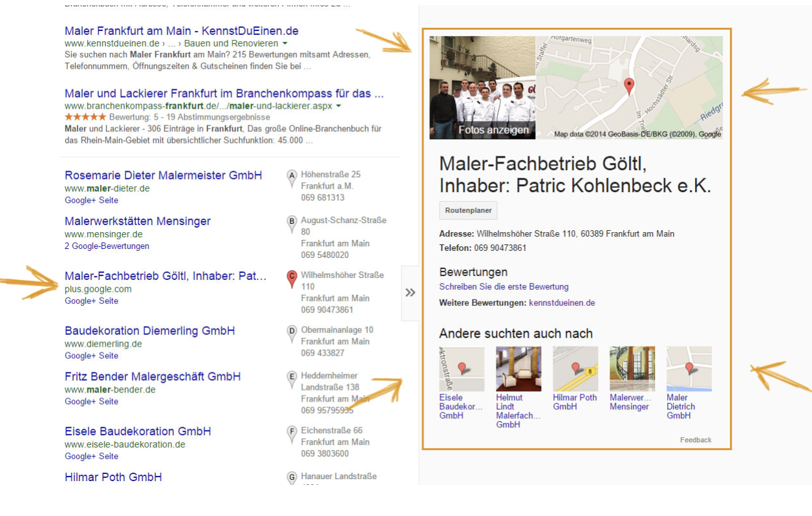The height and width of the screenshot is (516, 812).
Task: Open Baudekoration Diemerling GmbH listing
Action: tap(150, 330)
